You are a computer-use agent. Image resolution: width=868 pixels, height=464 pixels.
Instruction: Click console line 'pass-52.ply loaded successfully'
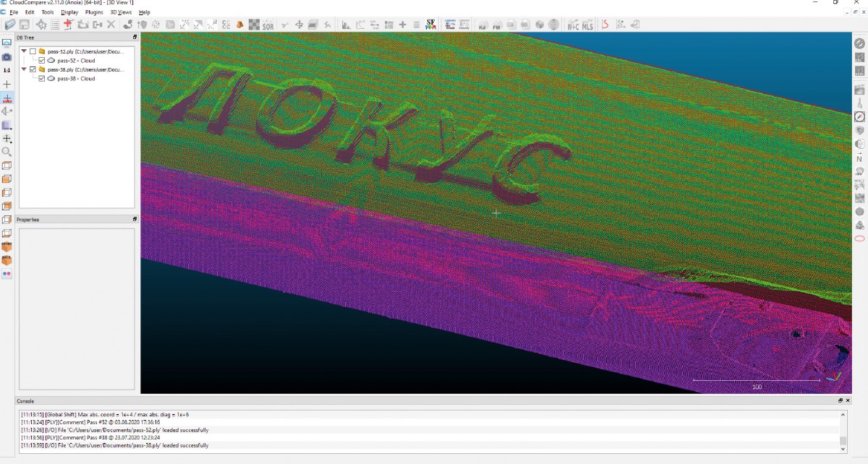114,430
